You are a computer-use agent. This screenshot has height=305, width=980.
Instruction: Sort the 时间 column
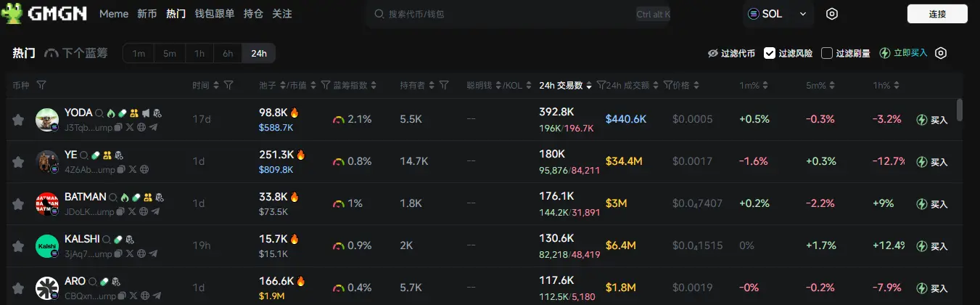pyautogui.click(x=207, y=86)
